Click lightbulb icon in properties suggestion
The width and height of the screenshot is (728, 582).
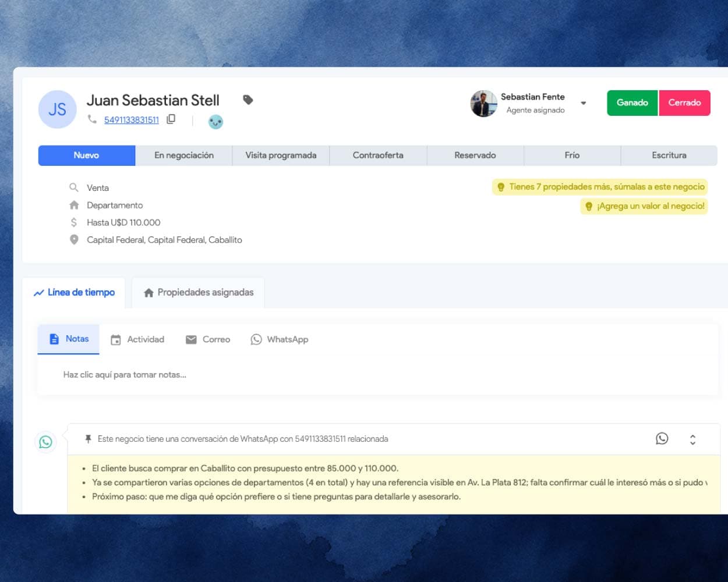pyautogui.click(x=501, y=187)
